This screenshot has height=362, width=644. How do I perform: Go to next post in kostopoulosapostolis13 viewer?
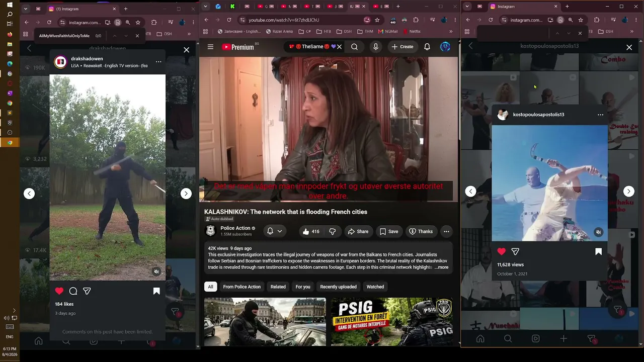[629, 191]
